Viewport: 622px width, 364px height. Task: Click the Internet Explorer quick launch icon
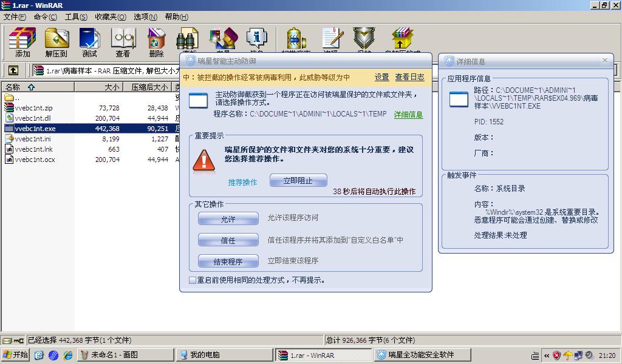68,355
